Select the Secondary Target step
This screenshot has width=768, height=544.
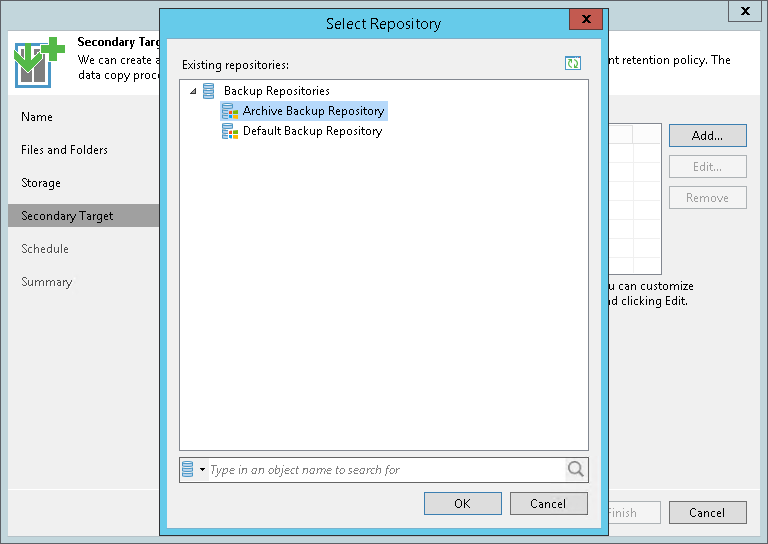[x=84, y=216]
